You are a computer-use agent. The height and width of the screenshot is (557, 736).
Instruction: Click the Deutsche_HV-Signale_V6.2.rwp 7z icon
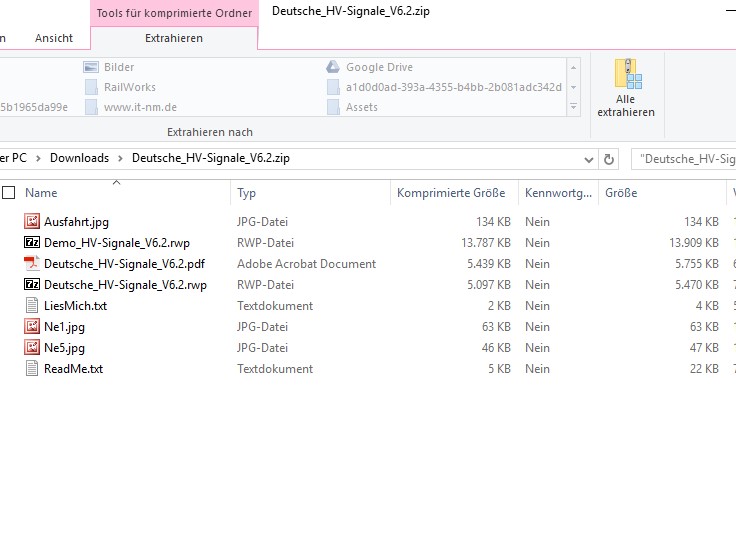32,284
